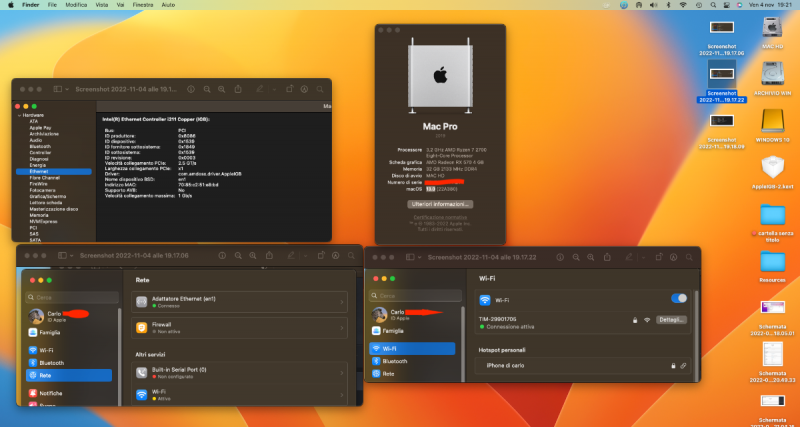Viewport: 800px width, 427px height.
Task: Toggle sidebar in the top-left Screenshot 19.1... window
Action: [58, 89]
